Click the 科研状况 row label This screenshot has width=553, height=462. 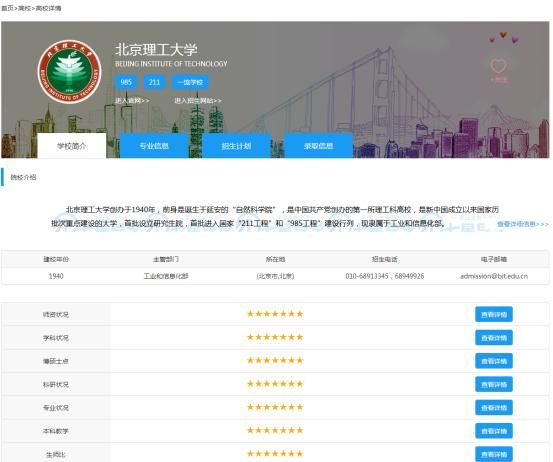click(x=56, y=384)
